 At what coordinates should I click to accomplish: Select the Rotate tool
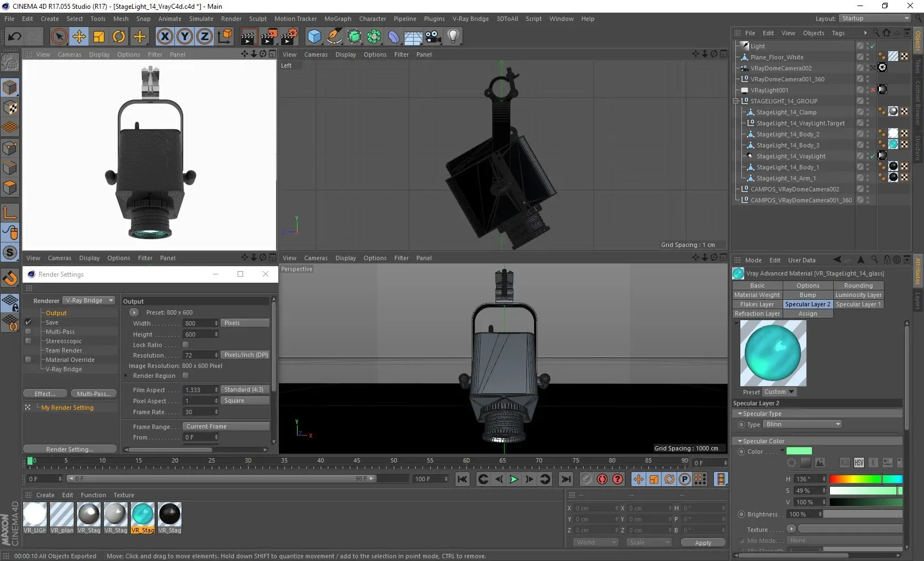[x=119, y=36]
